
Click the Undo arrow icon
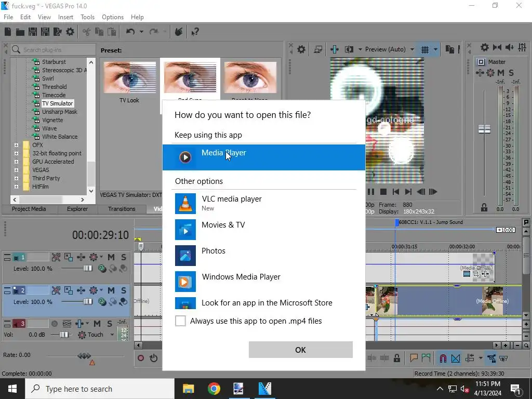pyautogui.click(x=130, y=32)
